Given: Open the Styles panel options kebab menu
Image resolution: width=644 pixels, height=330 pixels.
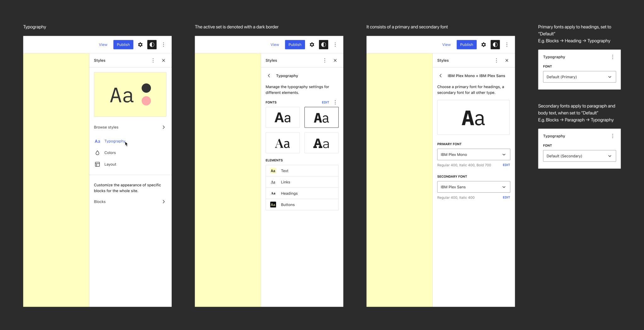Looking at the screenshot, I should click(x=153, y=60).
